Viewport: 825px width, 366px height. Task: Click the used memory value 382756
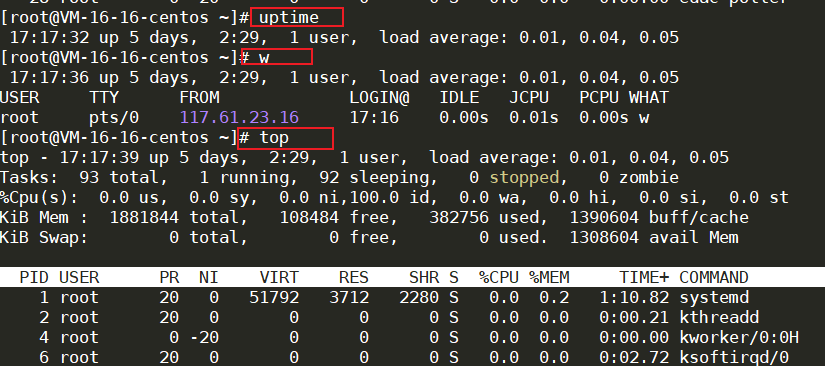[x=459, y=217]
